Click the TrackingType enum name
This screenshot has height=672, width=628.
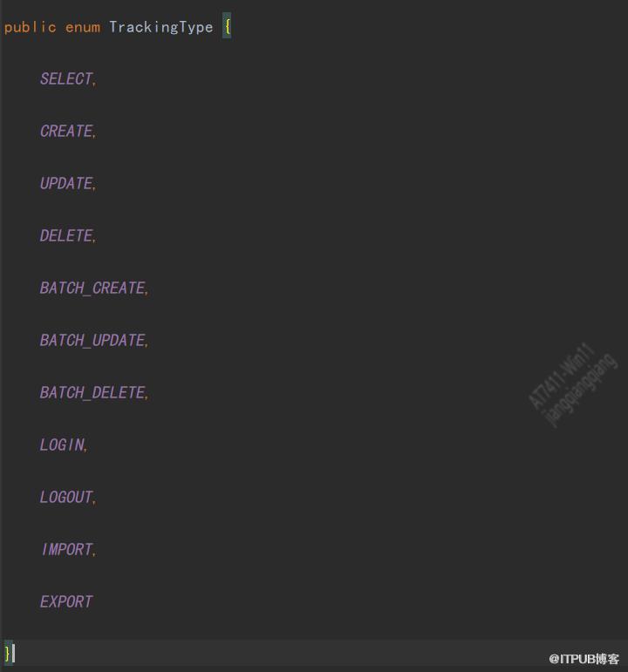[x=160, y=27]
